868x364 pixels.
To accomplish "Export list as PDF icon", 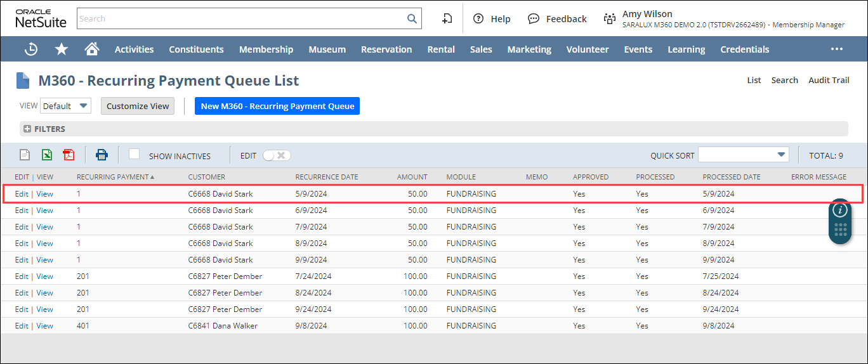I will click(69, 155).
